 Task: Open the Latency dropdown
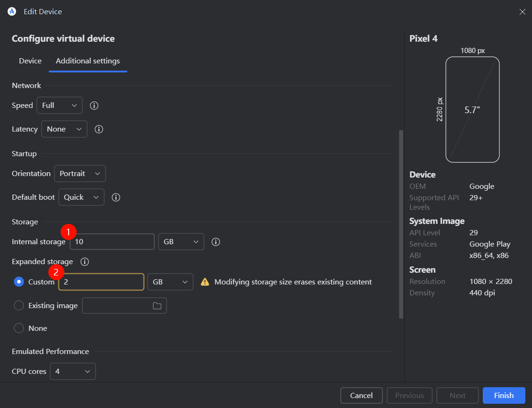coord(64,129)
